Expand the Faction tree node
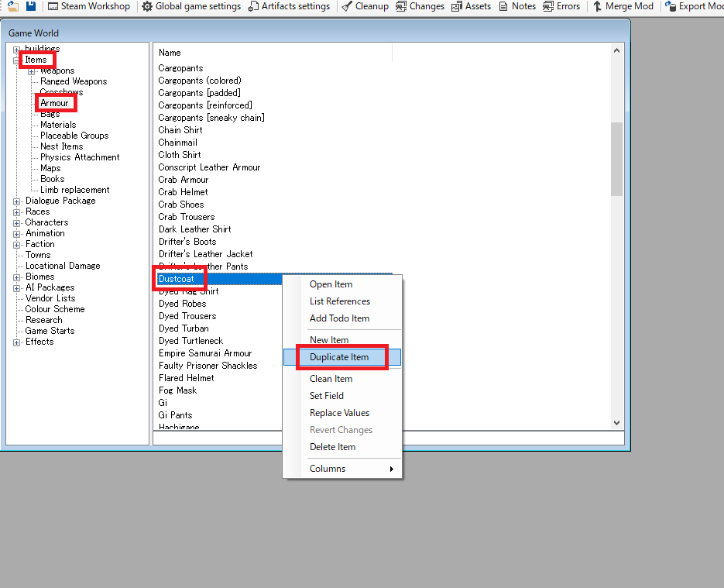 tap(16, 245)
